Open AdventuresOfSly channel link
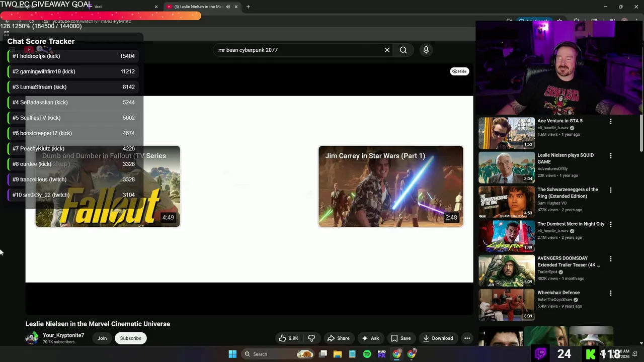Viewport: 644px width, 362px height. (552, 169)
